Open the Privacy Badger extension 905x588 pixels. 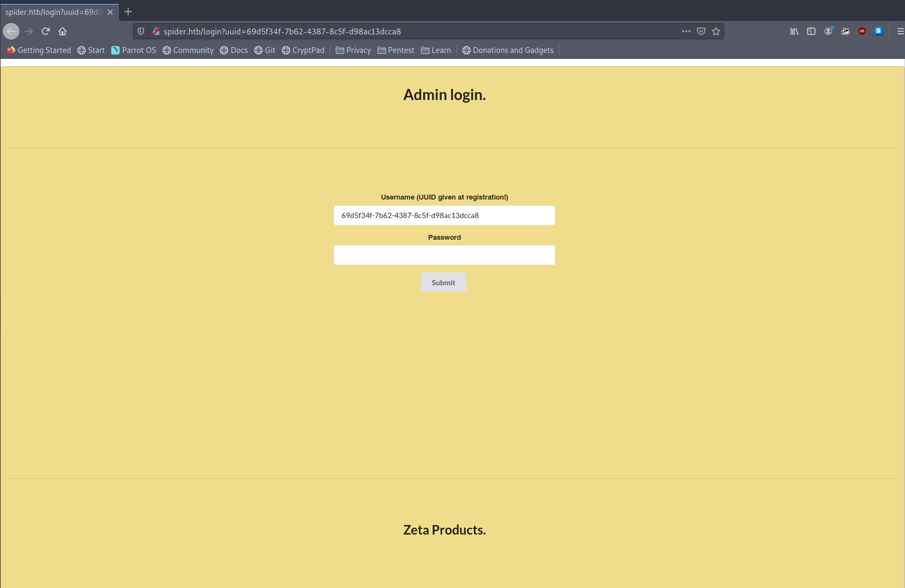tap(845, 31)
